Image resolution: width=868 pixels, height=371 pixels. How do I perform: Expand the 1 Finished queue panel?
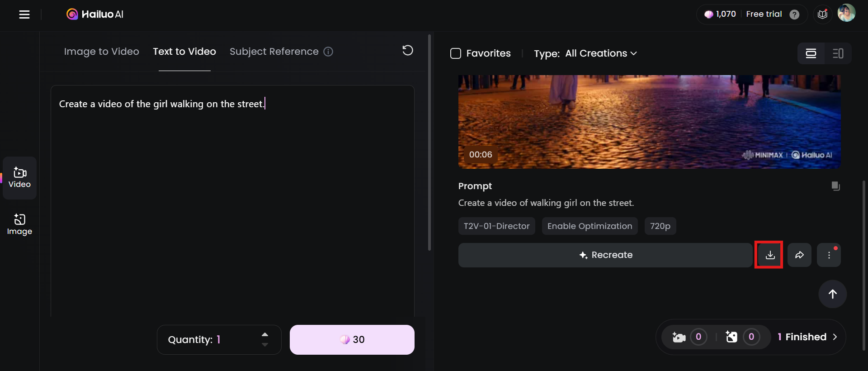[x=807, y=337]
